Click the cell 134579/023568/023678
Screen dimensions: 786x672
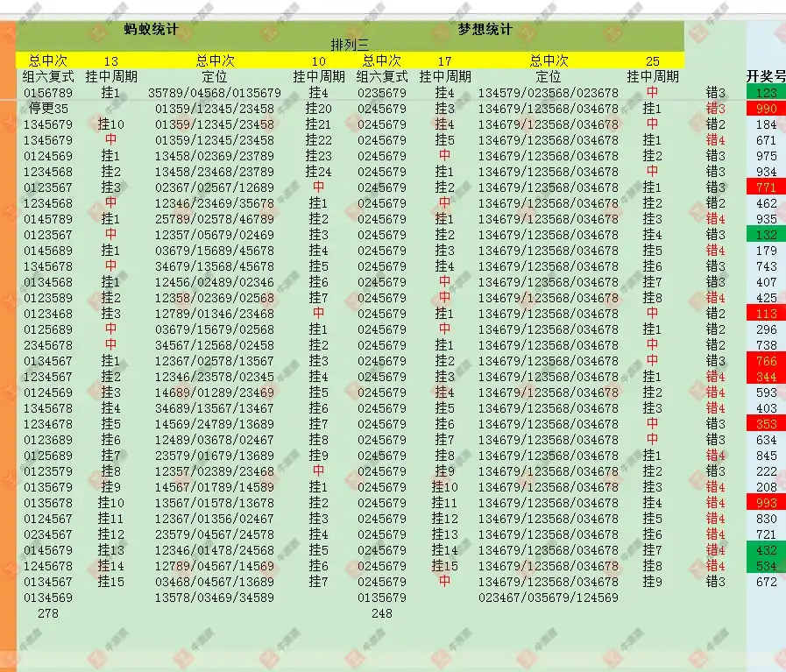click(x=549, y=93)
